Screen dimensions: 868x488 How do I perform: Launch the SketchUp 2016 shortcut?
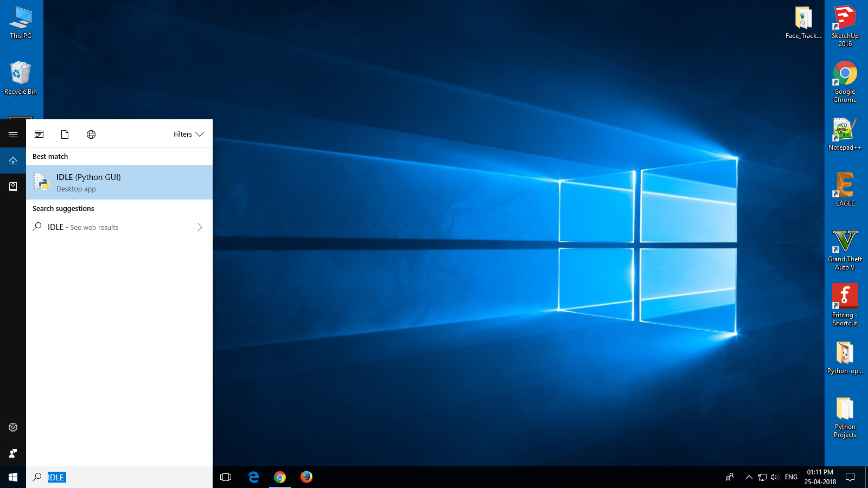[845, 26]
